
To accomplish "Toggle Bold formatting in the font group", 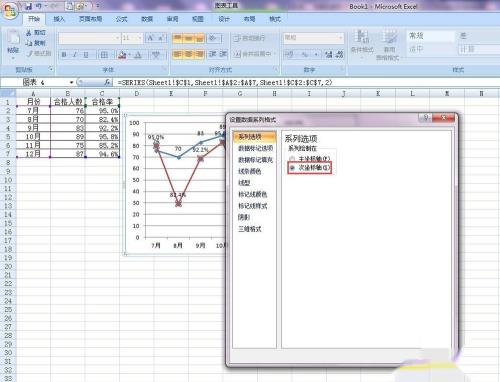I will pos(64,55).
